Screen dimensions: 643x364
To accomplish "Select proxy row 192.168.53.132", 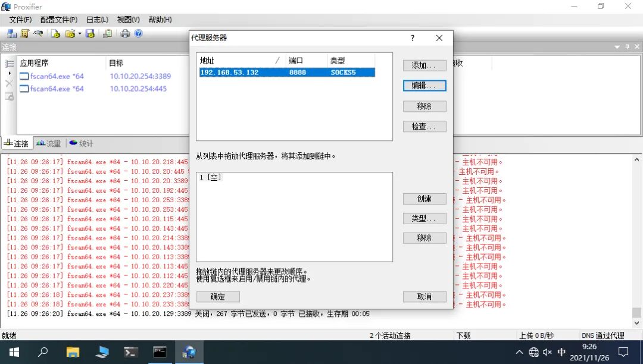I will click(x=287, y=73).
